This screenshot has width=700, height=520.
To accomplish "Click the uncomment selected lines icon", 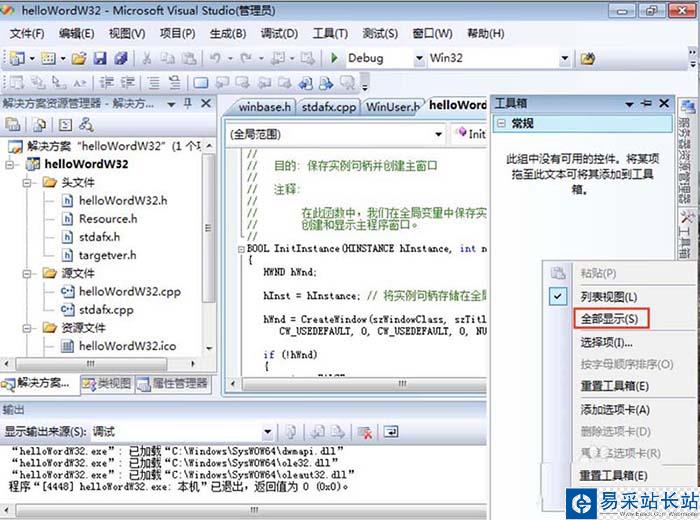I will (x=175, y=83).
